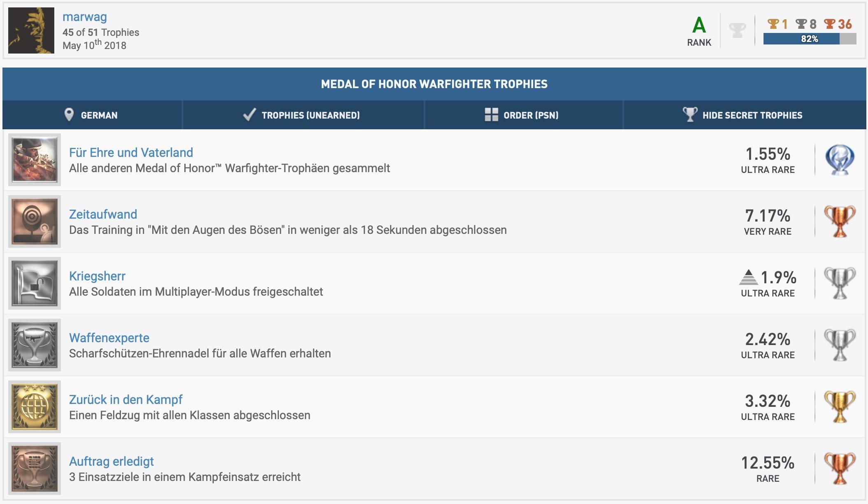The width and height of the screenshot is (868, 504).
Task: Click the platinum trophy icon
Action: [840, 160]
